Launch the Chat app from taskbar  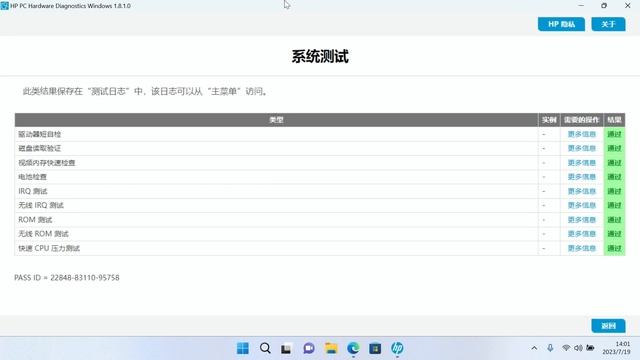pos(309,348)
